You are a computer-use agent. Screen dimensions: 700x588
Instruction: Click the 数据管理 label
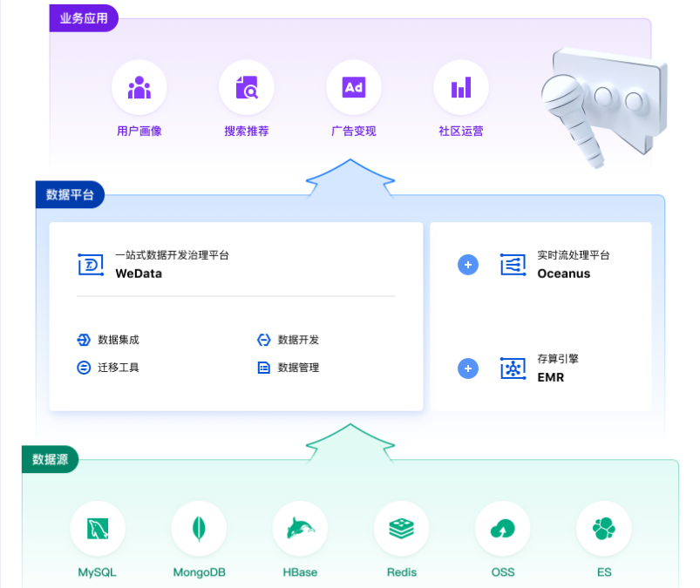(299, 368)
